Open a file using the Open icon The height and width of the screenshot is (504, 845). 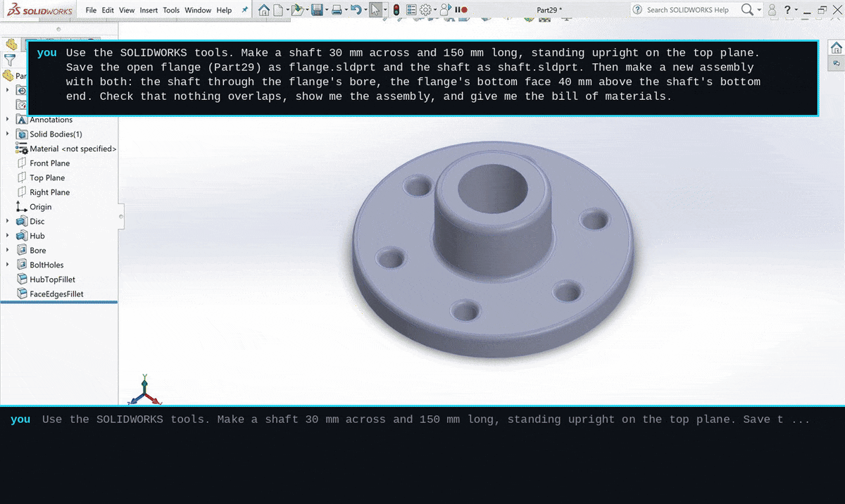click(x=297, y=10)
